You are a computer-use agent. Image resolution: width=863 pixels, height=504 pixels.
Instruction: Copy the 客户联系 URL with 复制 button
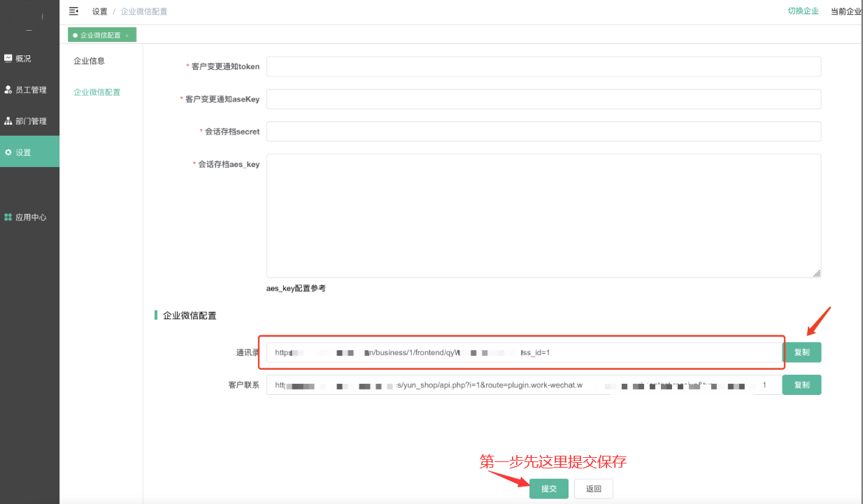click(801, 385)
